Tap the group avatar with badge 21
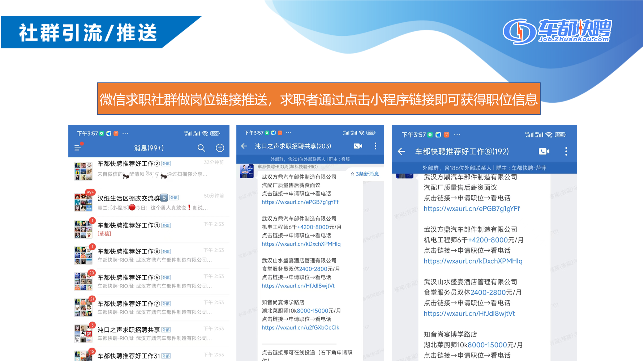 tap(83, 307)
